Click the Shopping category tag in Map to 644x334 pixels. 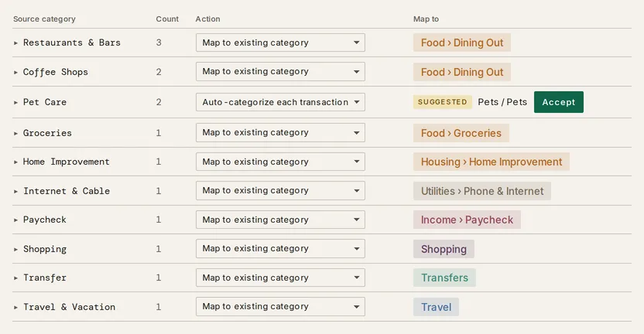pyautogui.click(x=444, y=249)
